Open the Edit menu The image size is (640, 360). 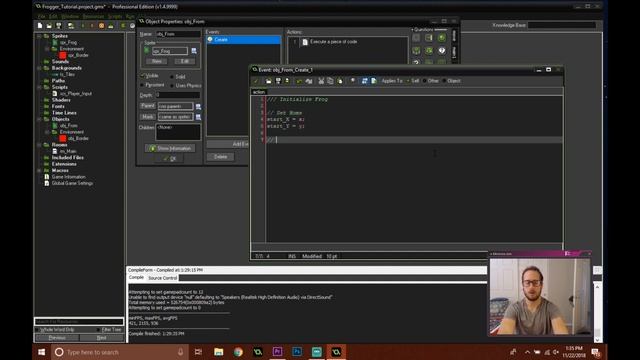pyautogui.click(x=53, y=16)
